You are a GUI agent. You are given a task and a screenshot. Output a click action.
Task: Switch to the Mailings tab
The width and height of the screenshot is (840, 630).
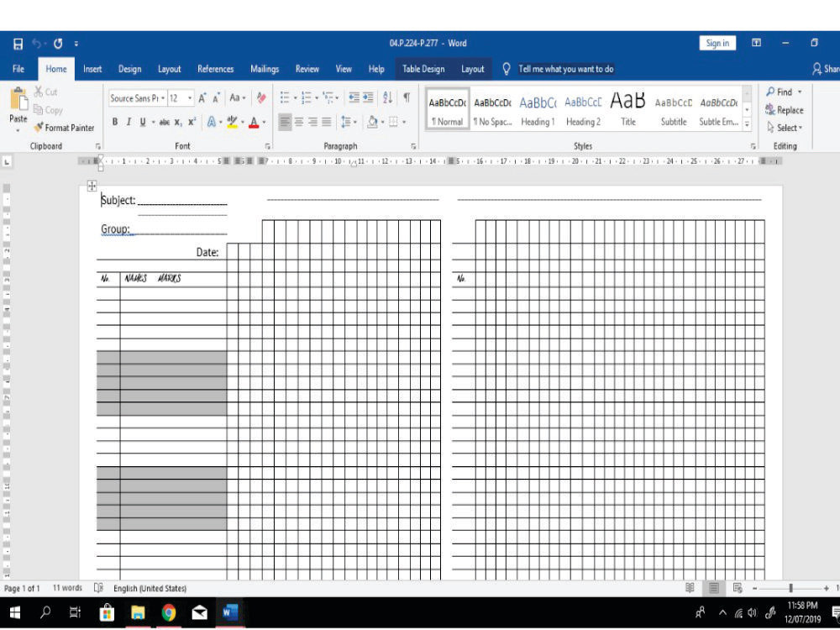click(x=265, y=69)
